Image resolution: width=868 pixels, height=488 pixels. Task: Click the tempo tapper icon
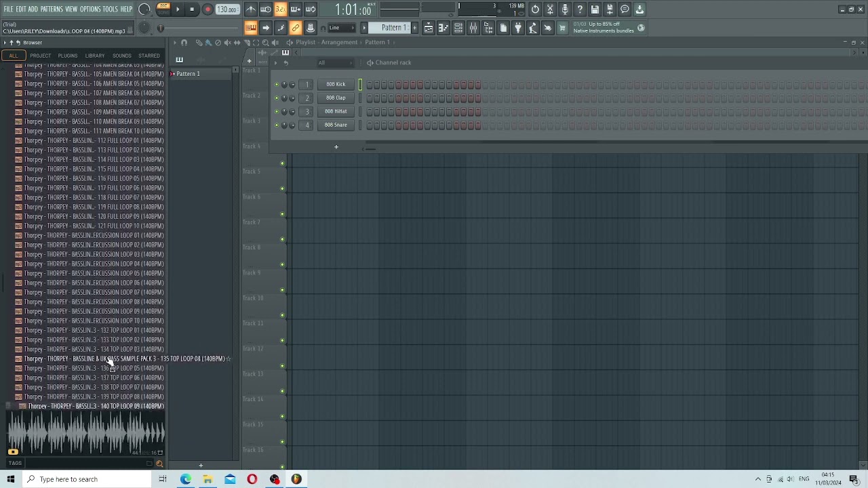click(x=533, y=28)
